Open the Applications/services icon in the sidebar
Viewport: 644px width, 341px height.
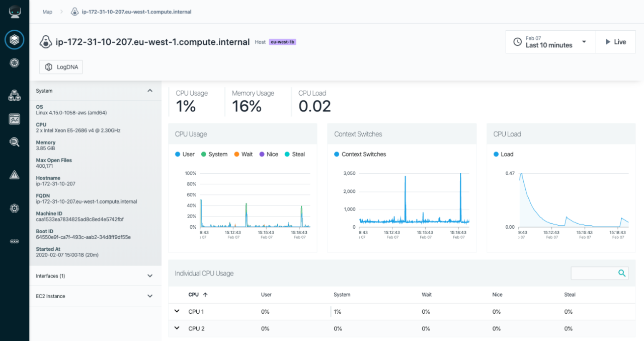pos(14,95)
